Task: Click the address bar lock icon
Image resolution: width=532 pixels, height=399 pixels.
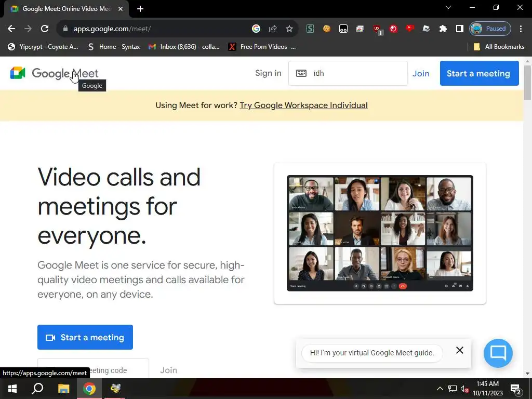Action: pyautogui.click(x=65, y=29)
